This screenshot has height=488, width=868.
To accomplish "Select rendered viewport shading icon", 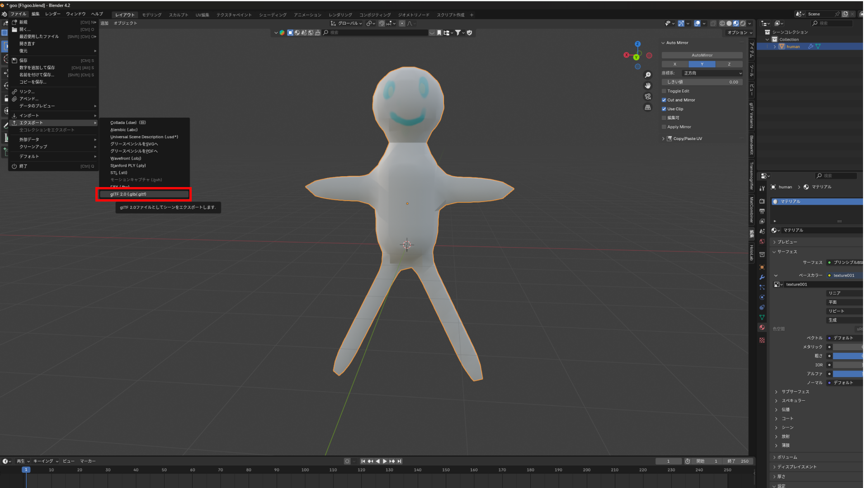I will pos(742,23).
